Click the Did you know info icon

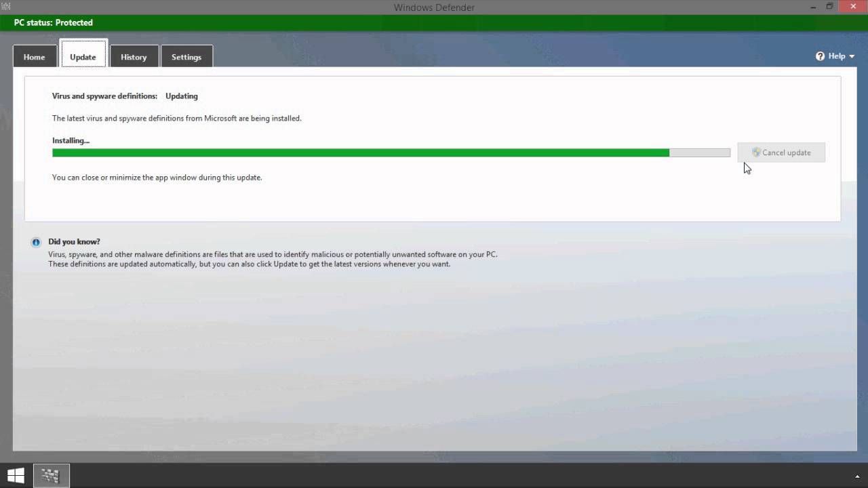(36, 242)
